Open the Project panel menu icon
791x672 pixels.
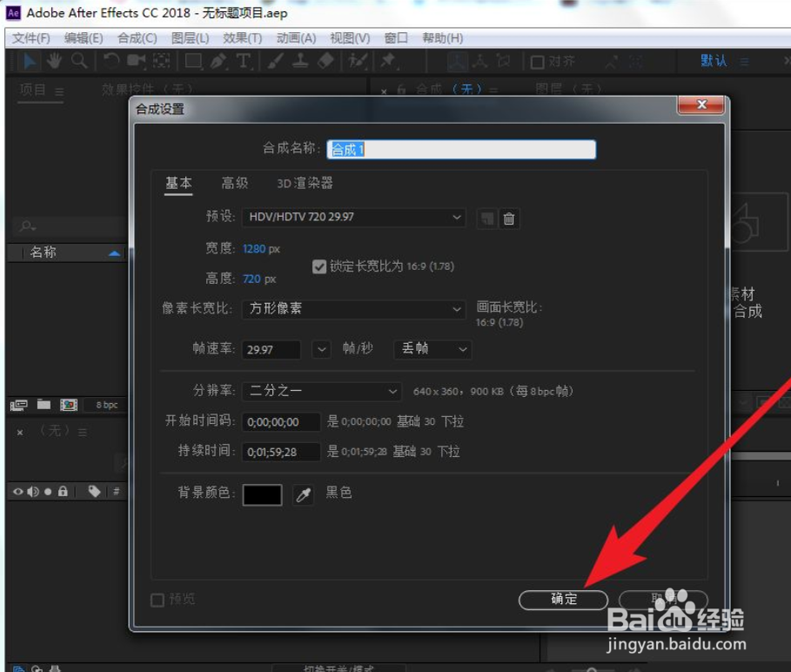(x=59, y=91)
